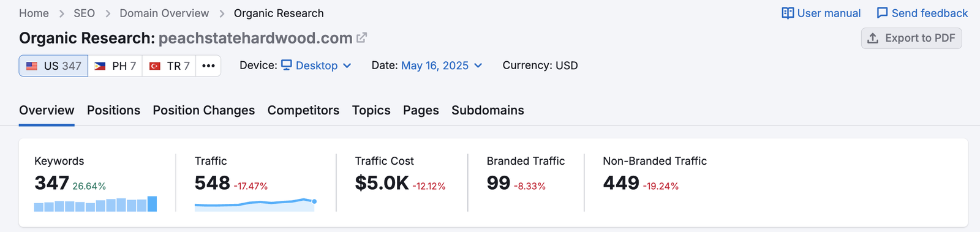Viewport: 980px width, 232px height.
Task: Select the Philippines flag PH 7 database
Action: [x=115, y=65]
